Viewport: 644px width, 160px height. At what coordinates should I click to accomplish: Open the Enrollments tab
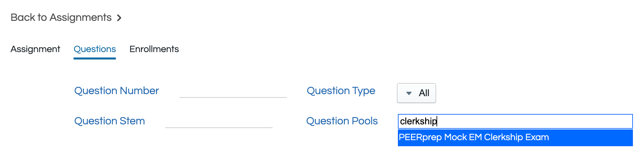[154, 49]
